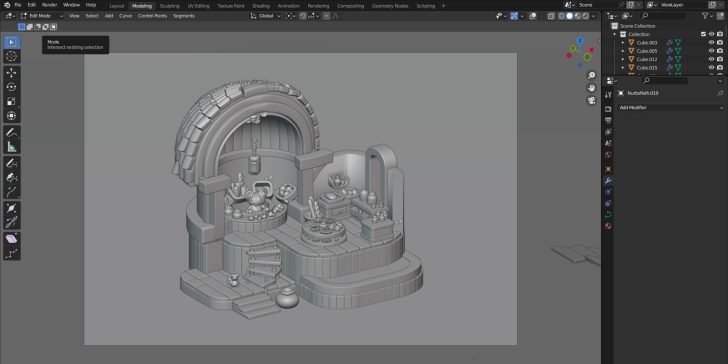
Task: Set selection mode to subtract
Action: point(38,27)
